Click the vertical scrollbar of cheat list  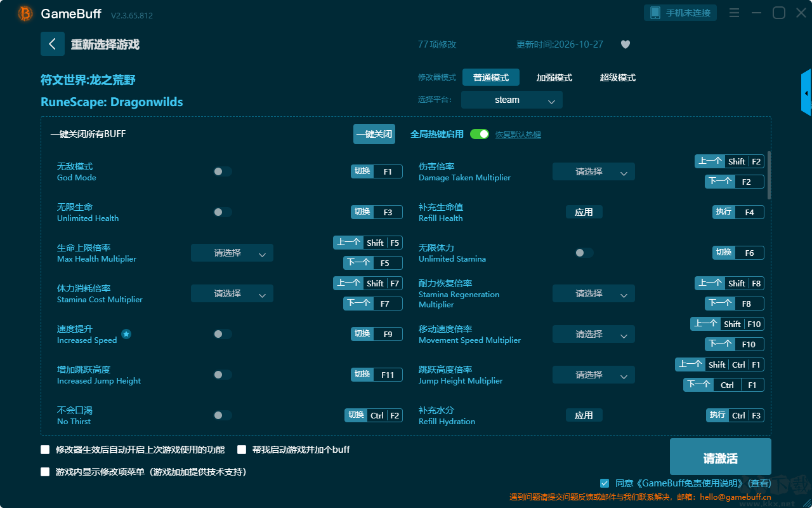click(x=769, y=175)
